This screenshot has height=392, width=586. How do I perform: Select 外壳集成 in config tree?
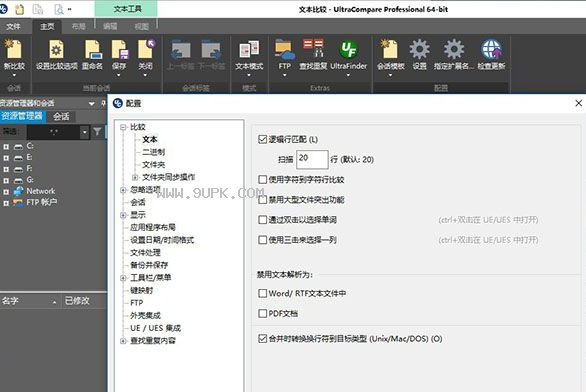[145, 316]
